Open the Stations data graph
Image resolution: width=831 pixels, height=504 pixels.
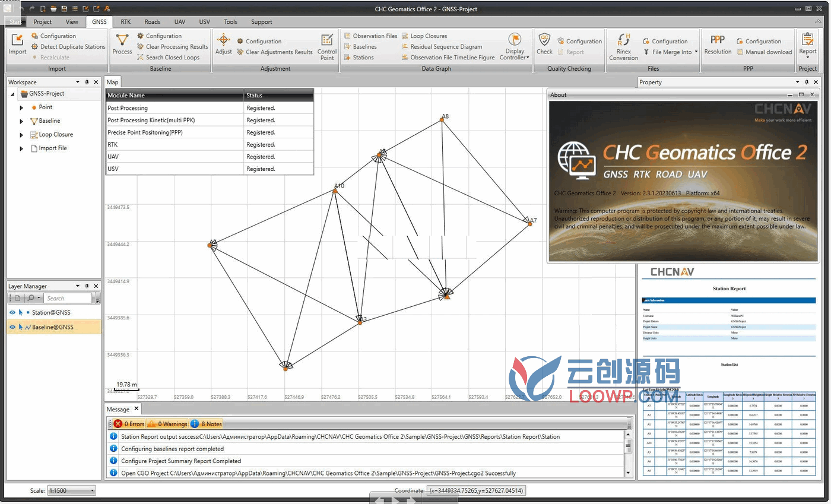point(359,57)
